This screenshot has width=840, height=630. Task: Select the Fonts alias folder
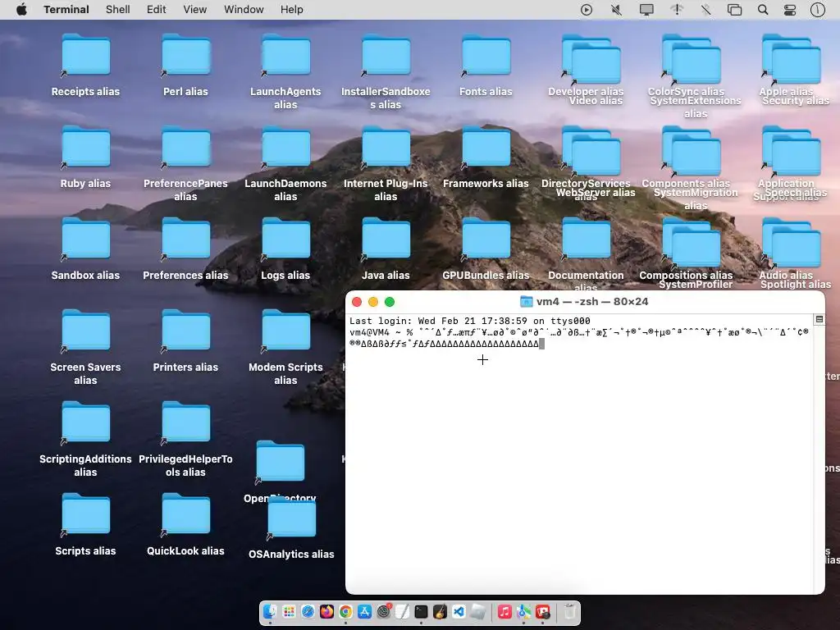pos(486,55)
